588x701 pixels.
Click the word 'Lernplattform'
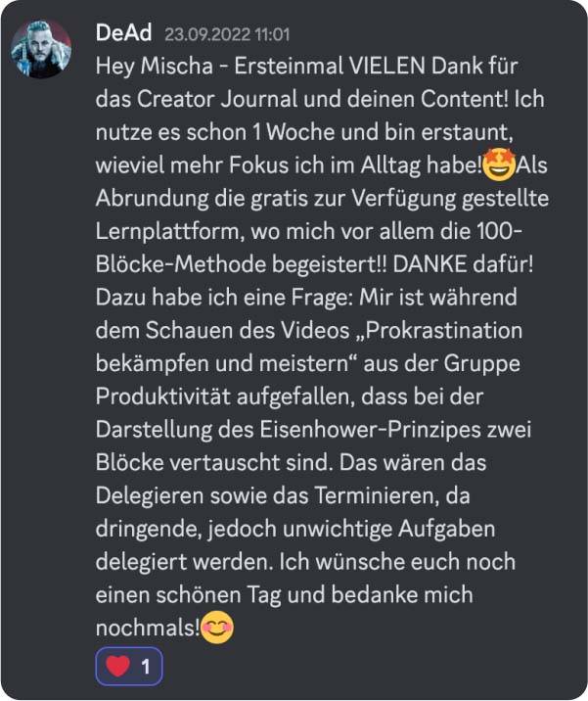click(x=169, y=232)
